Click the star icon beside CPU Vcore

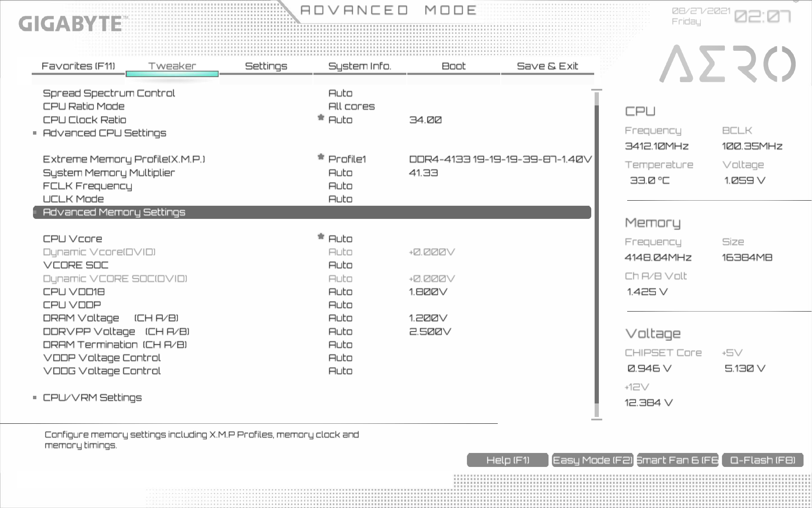click(321, 237)
